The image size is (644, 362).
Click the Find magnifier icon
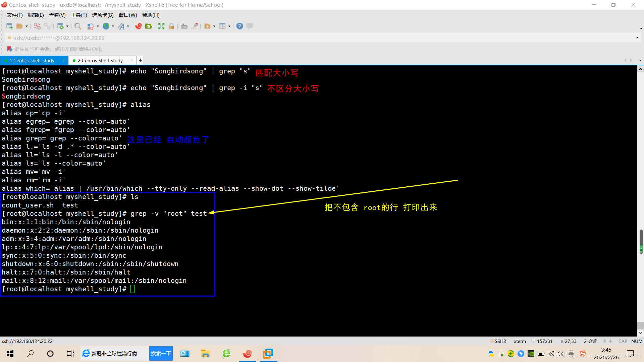coord(78,26)
